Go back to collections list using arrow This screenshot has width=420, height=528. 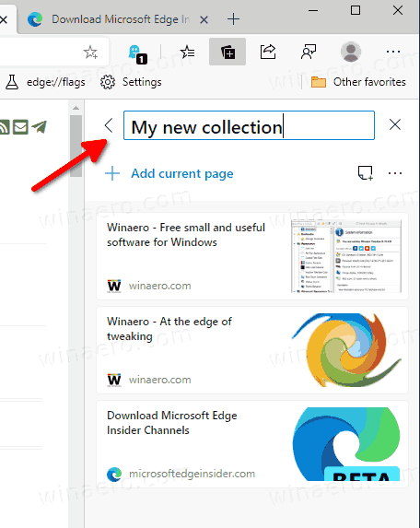pyautogui.click(x=109, y=125)
